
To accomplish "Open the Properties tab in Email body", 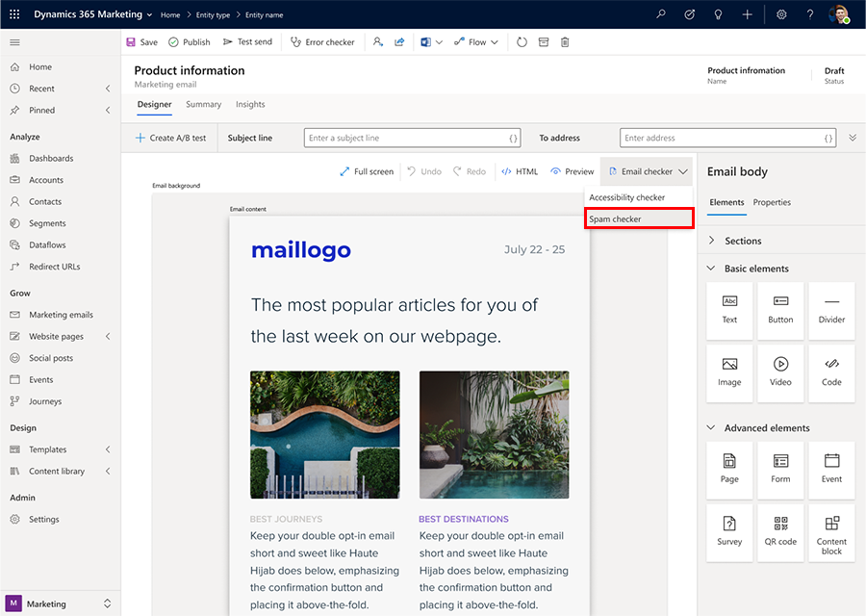I will click(x=772, y=202).
